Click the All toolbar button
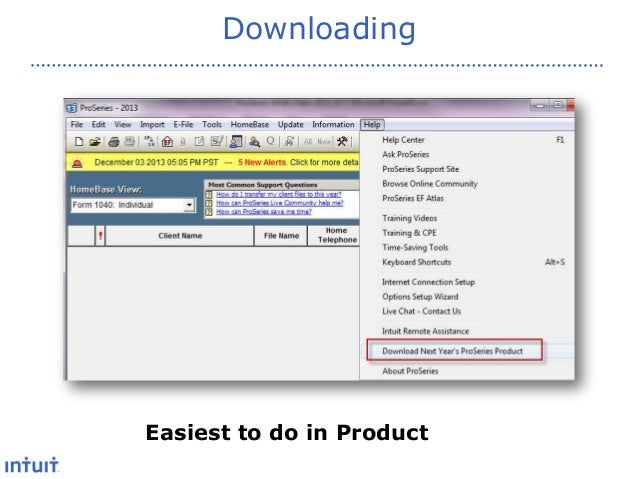The width and height of the screenshot is (638, 479). pyautogui.click(x=308, y=141)
